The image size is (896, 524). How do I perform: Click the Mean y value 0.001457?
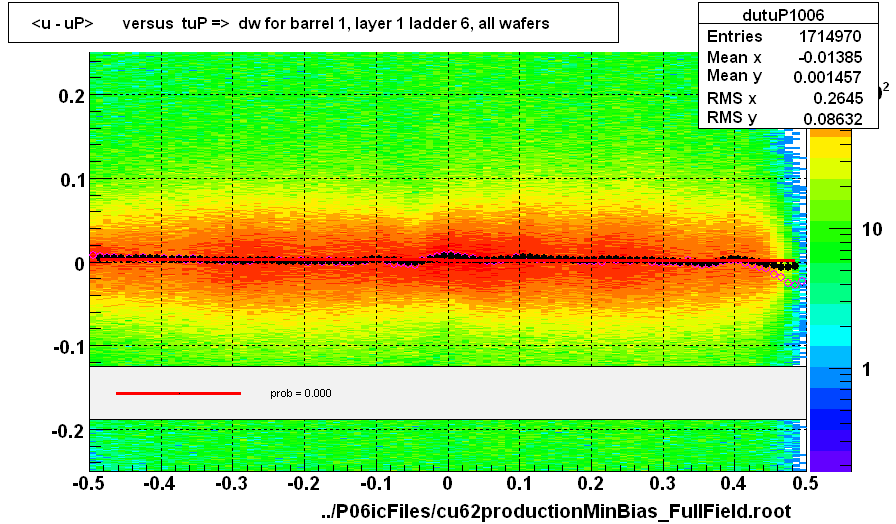[827, 77]
